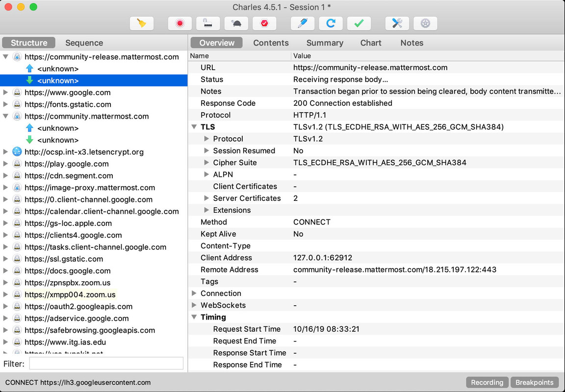565x392 pixels.
Task: Click the Client Address 127.0.0.1:62912 value
Action: [323, 258]
